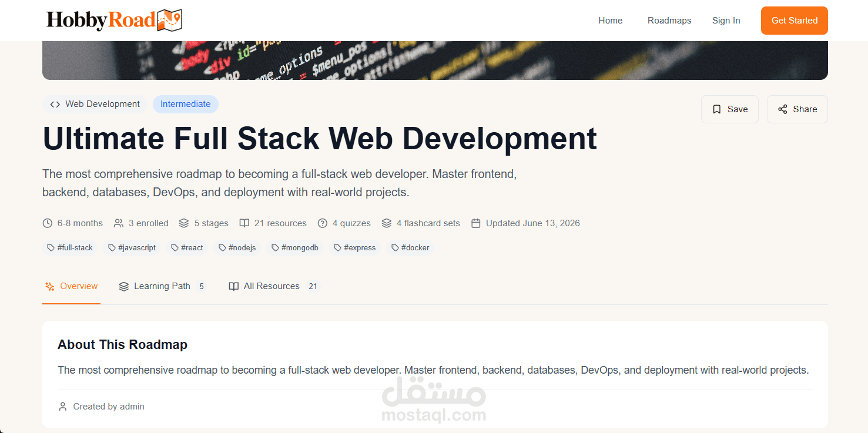Click the "About This Roadmap" heading

coord(122,345)
